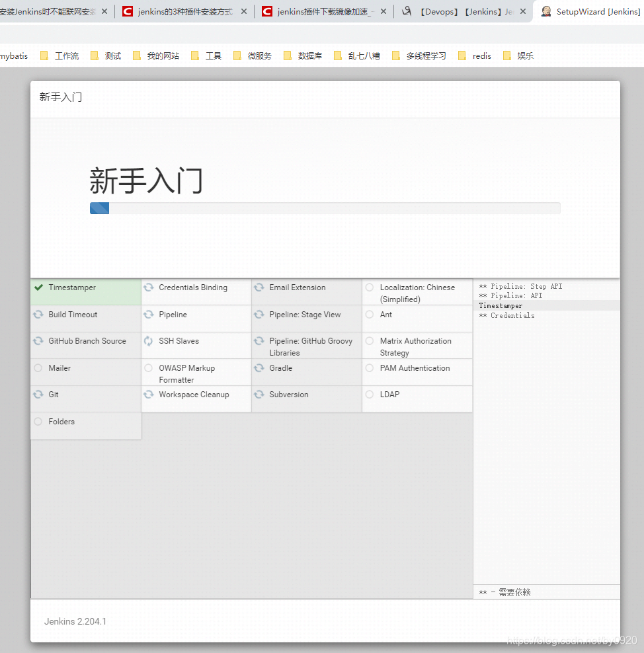Click the pending circle beside Folders
Screen dimensions: 644x653
(x=38, y=422)
